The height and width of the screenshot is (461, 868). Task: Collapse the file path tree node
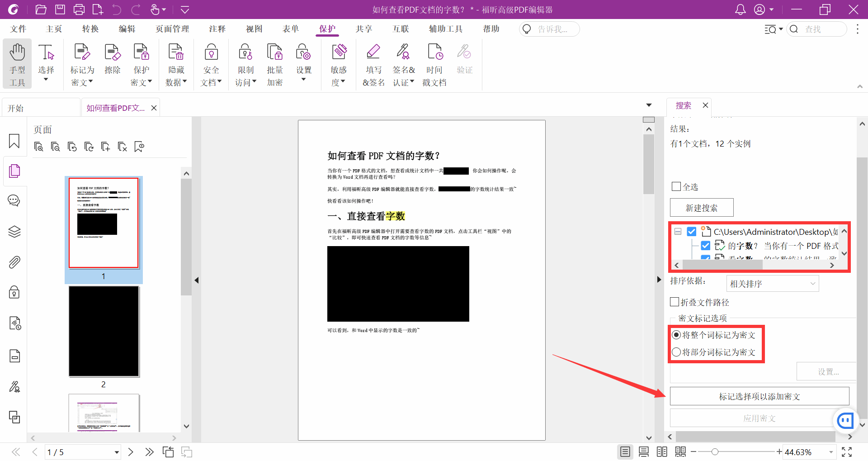point(678,232)
